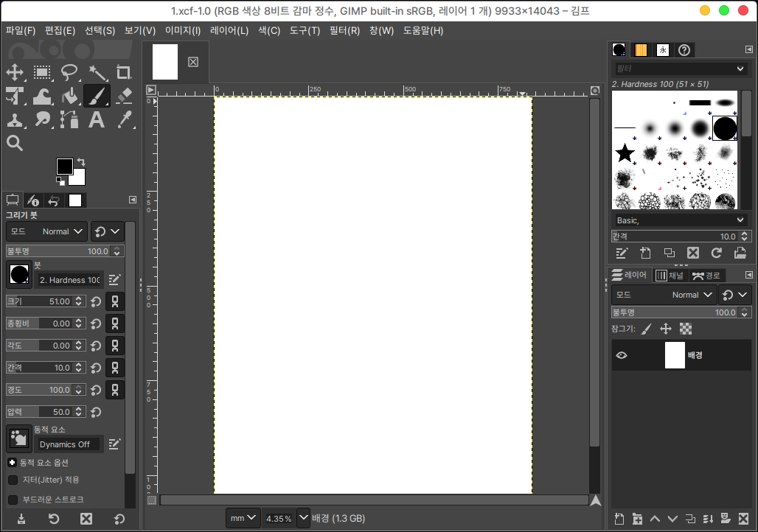Open the brush tag dropdown showing Basic
Image resolution: width=758 pixels, height=532 pixels.
pyautogui.click(x=680, y=220)
